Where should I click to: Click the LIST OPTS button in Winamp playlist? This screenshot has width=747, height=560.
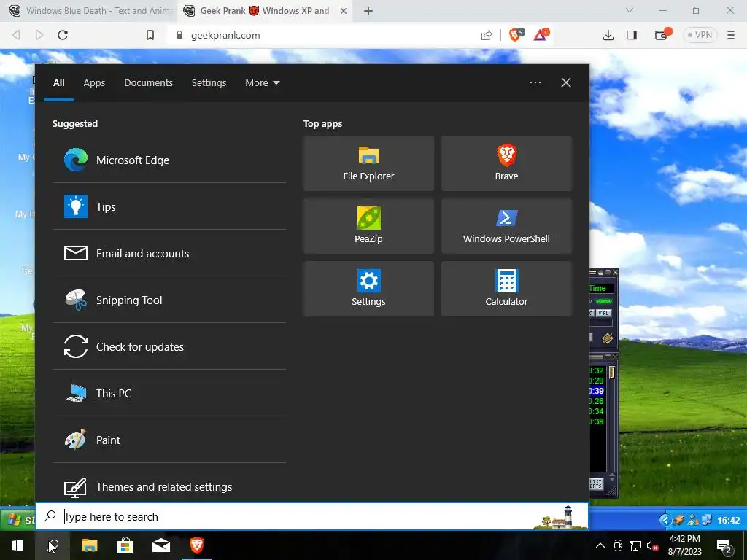pyautogui.click(x=596, y=484)
